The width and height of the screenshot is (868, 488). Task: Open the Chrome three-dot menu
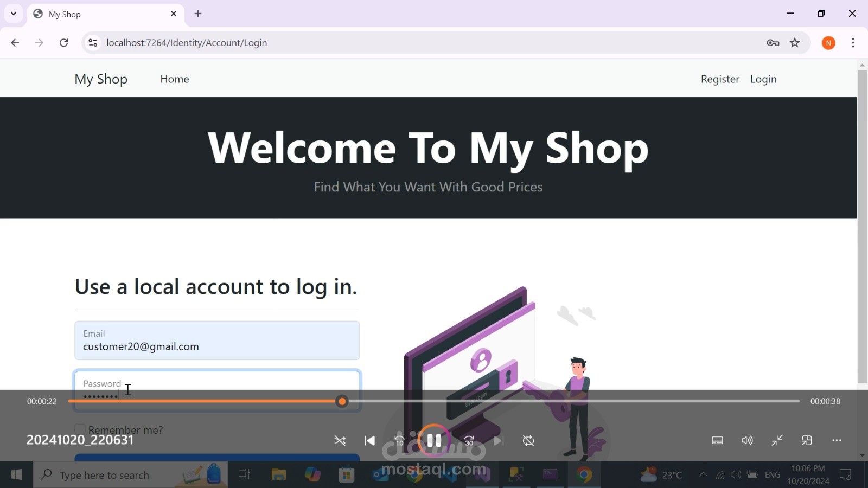pos(853,43)
